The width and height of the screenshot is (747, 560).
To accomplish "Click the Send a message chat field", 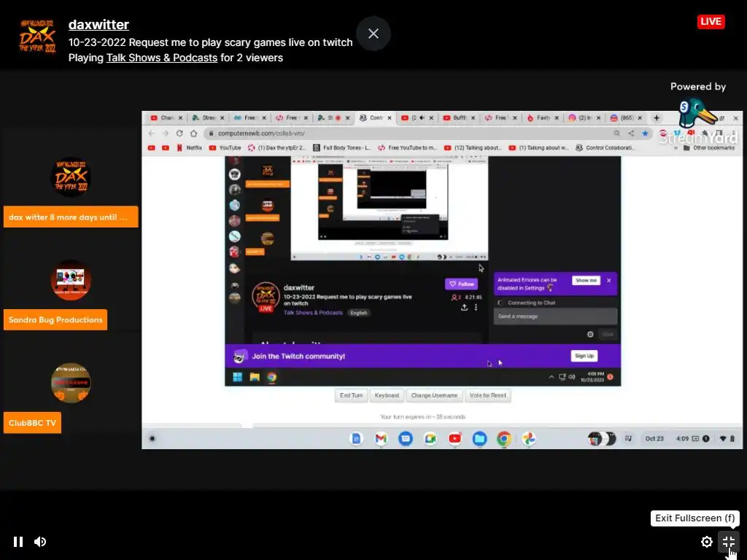I will pos(555,316).
